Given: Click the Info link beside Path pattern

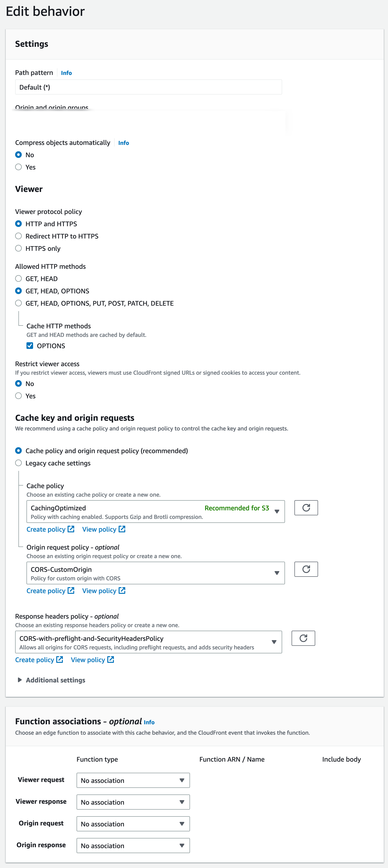Looking at the screenshot, I should tap(66, 73).
